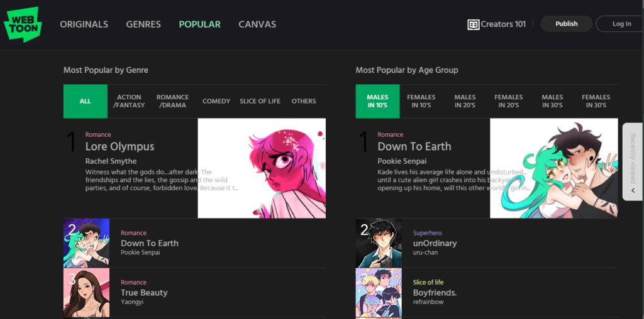Select the COMEDY genre tab
The height and width of the screenshot is (319, 644).
tap(216, 101)
